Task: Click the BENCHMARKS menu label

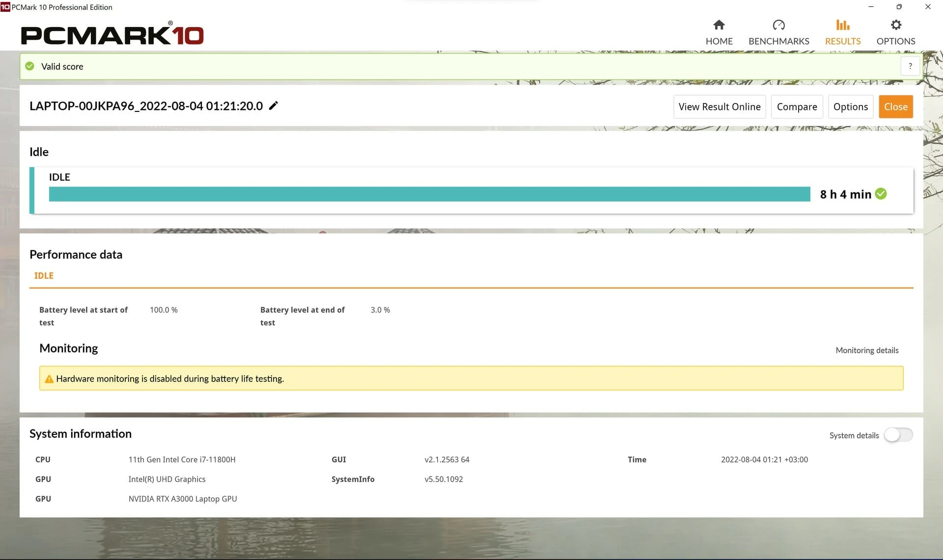Action: 778,41
